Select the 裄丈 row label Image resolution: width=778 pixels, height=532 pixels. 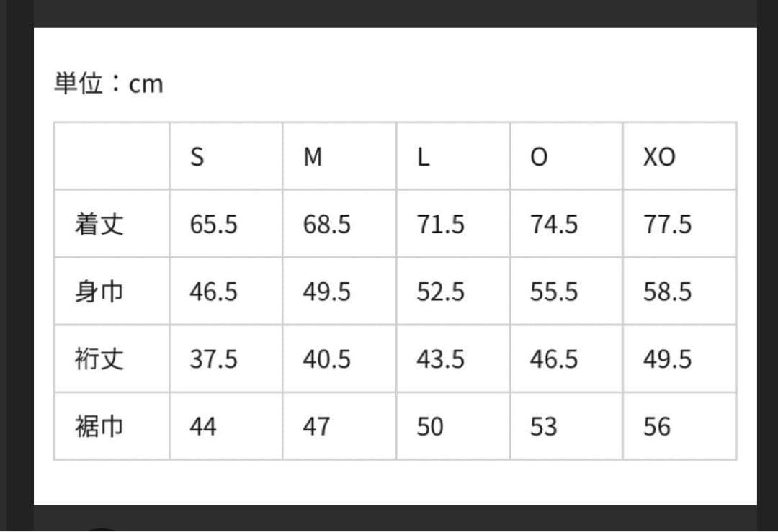pos(99,359)
